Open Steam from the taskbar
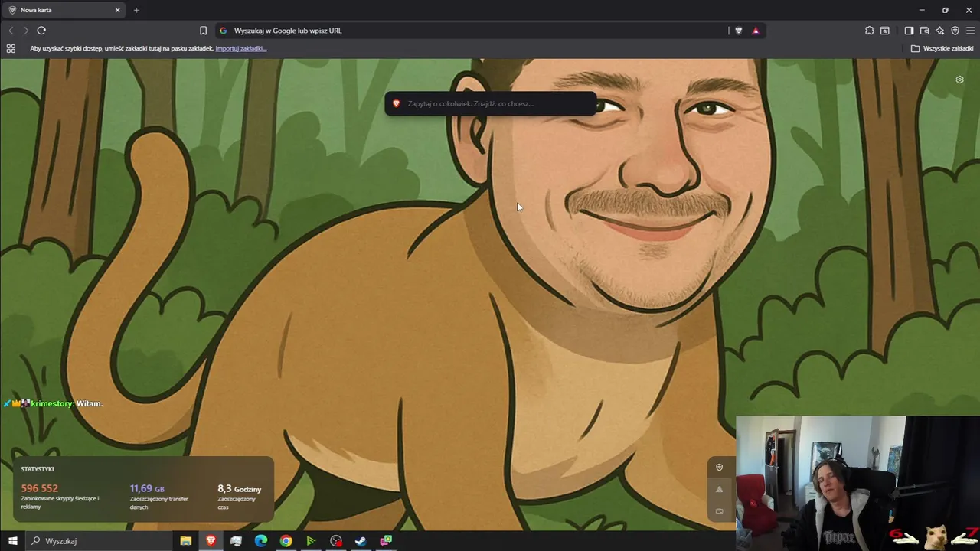The height and width of the screenshot is (551, 980). point(361,541)
